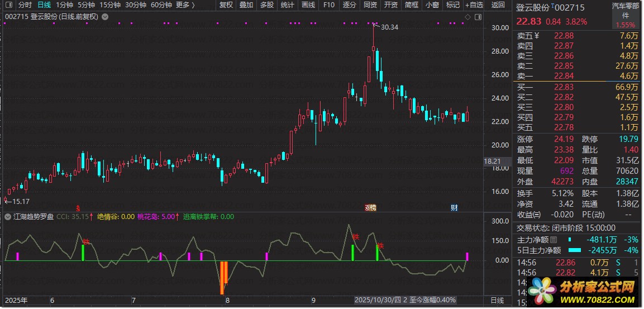
Task: Open the 多股 multi-stock view
Action: point(267,6)
